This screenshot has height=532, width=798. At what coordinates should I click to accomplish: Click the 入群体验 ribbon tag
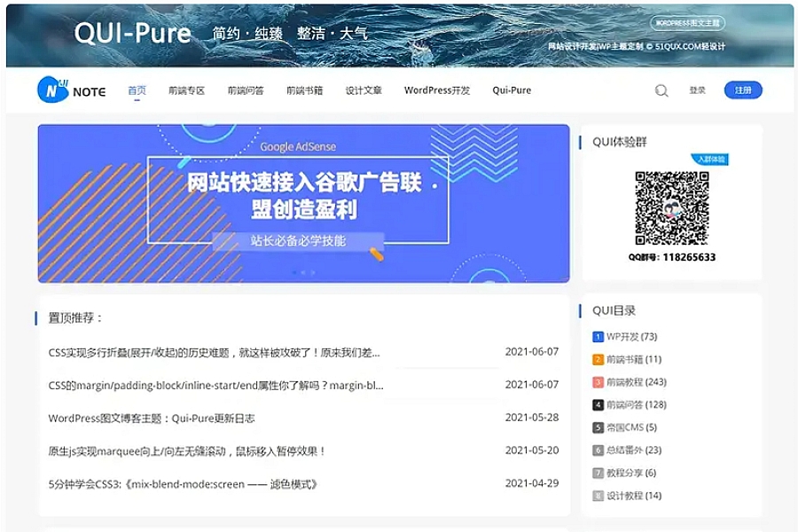711,160
